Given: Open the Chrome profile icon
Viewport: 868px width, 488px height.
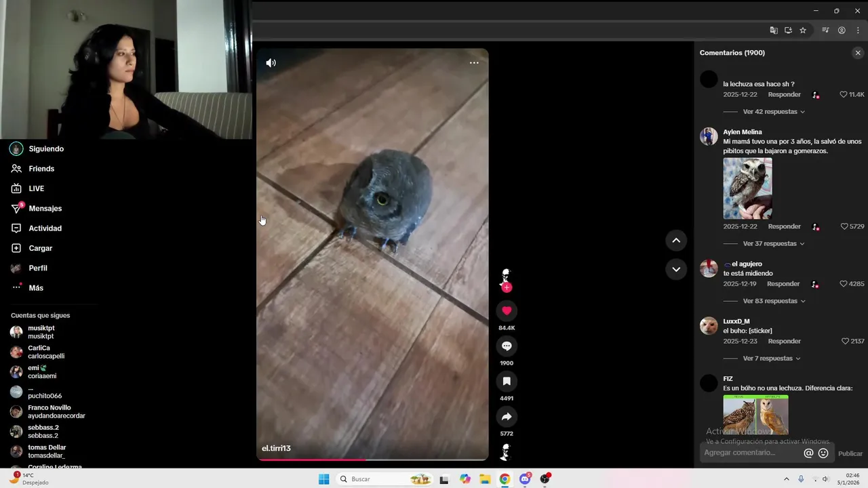Looking at the screenshot, I should (x=842, y=30).
